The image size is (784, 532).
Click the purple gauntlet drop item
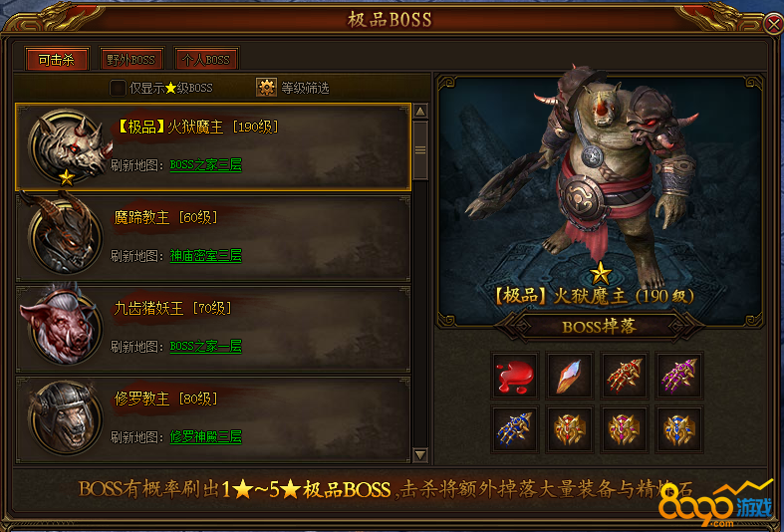679,376
